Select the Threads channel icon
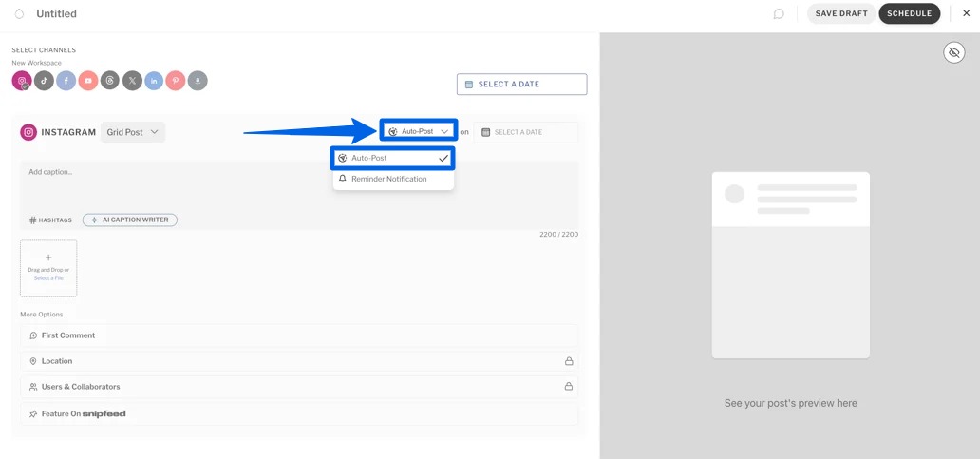This screenshot has height=459, width=980. pyautogui.click(x=110, y=81)
